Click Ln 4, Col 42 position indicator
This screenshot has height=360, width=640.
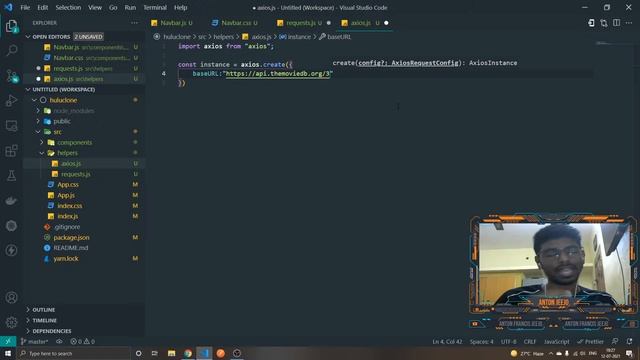(447, 341)
